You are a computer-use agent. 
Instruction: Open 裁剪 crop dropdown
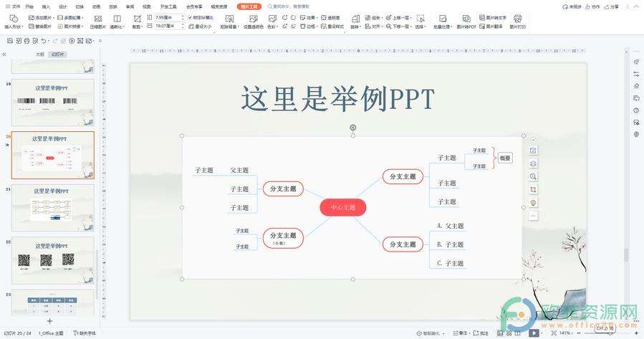click(x=137, y=22)
